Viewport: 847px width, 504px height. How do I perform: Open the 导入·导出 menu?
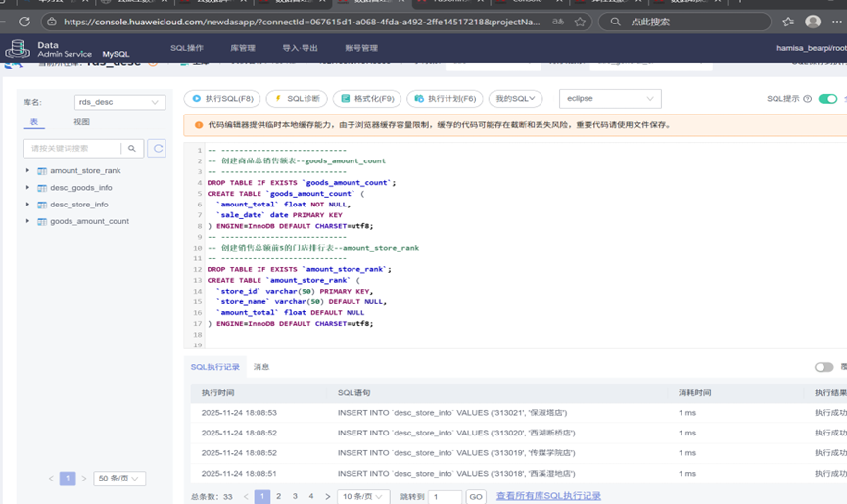pyautogui.click(x=300, y=48)
